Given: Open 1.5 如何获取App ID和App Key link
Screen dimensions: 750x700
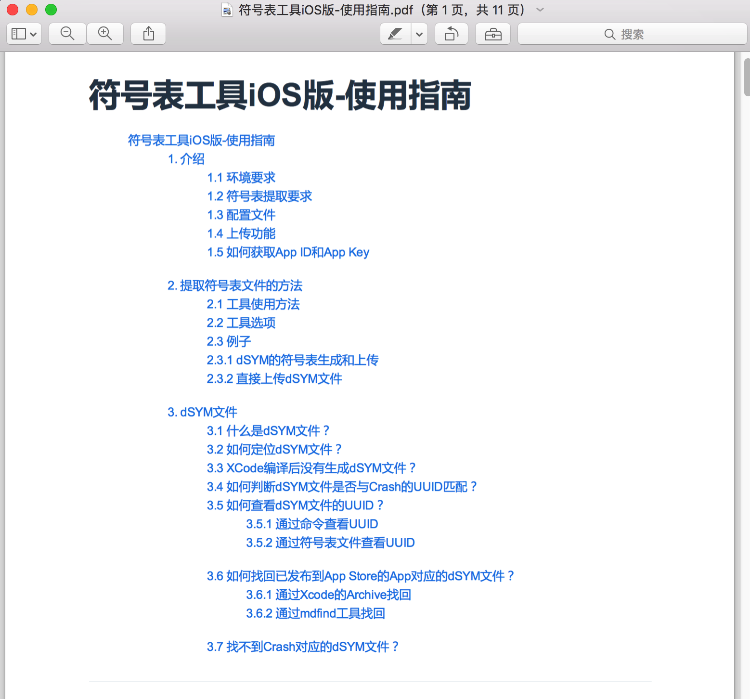Looking at the screenshot, I should coord(288,252).
